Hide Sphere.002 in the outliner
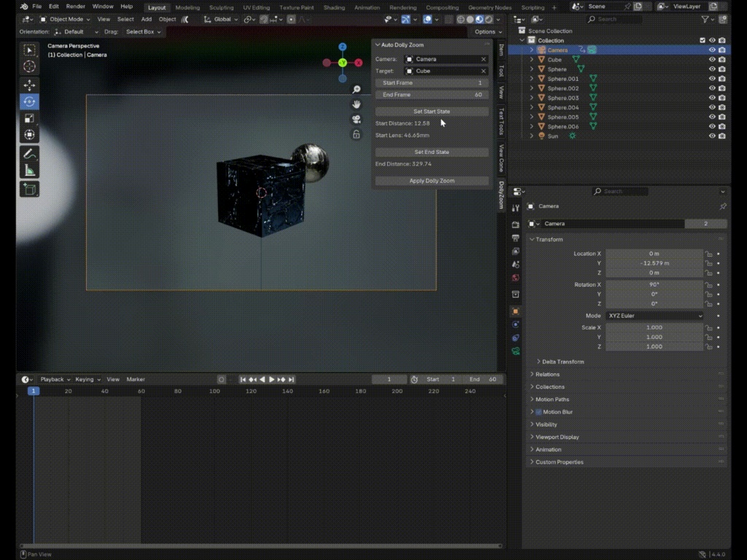The width and height of the screenshot is (747, 560). 712,88
